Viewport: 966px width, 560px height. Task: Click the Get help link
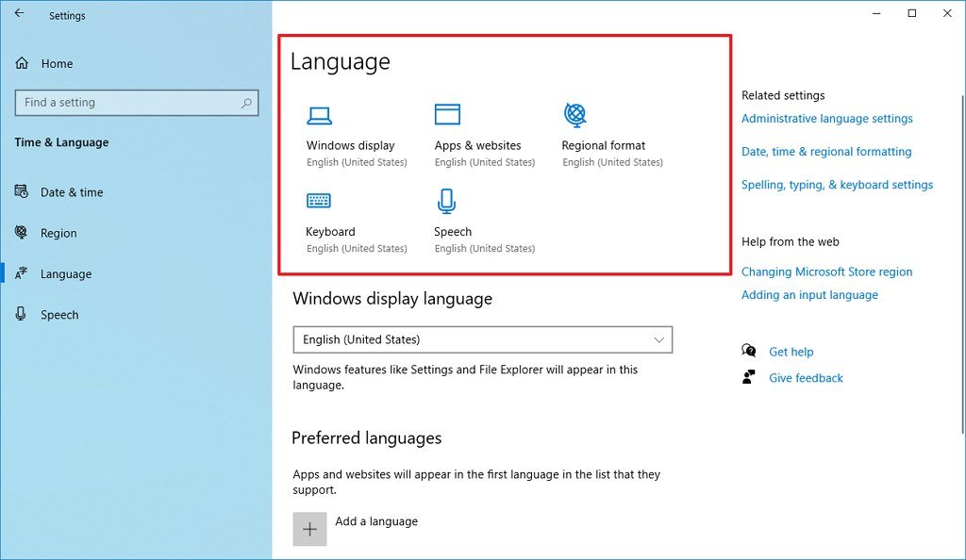coord(791,352)
